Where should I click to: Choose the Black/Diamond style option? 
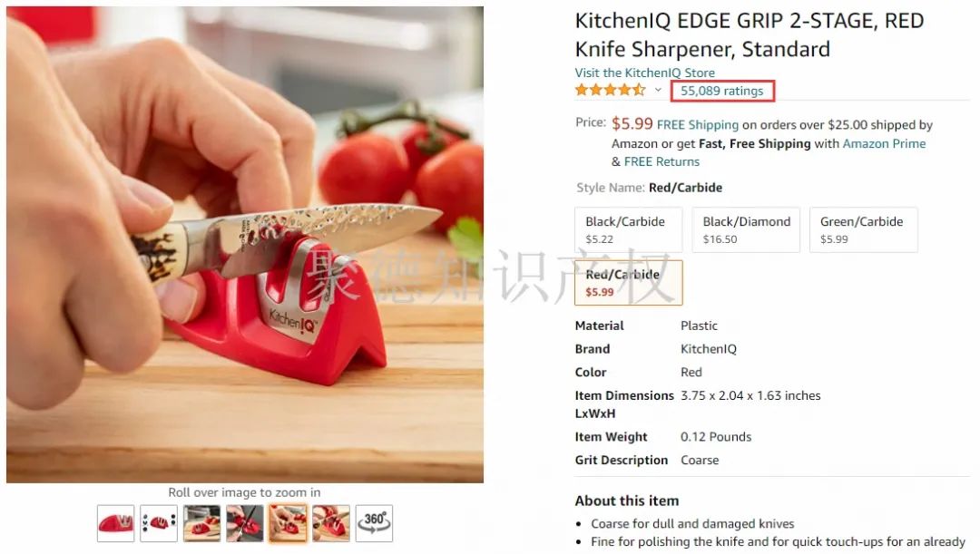click(x=746, y=229)
